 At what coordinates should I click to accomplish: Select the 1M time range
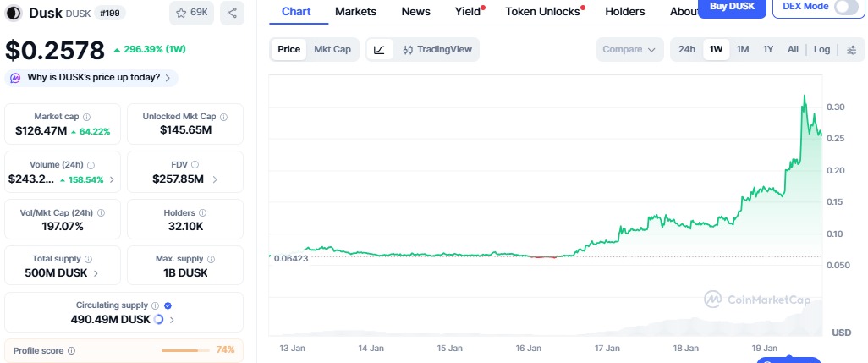[x=742, y=50]
